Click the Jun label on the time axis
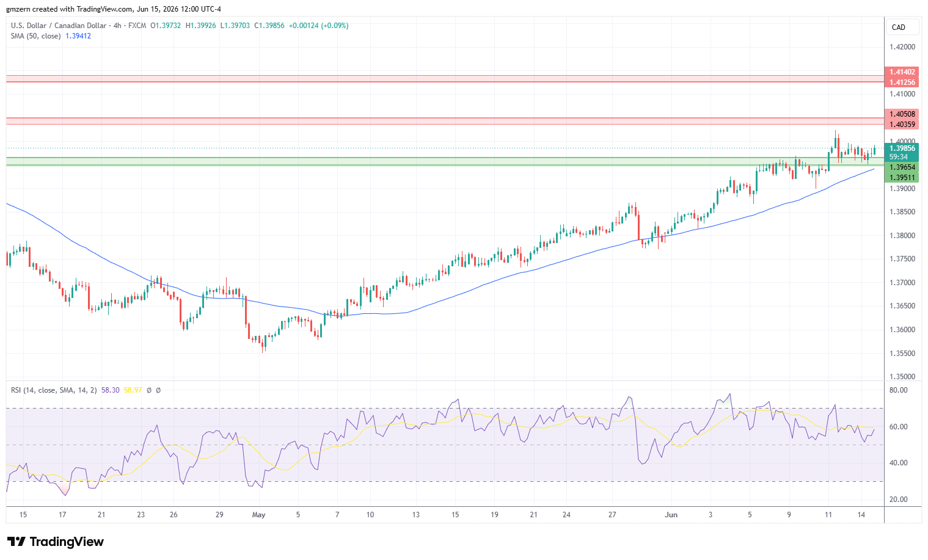 [671, 515]
